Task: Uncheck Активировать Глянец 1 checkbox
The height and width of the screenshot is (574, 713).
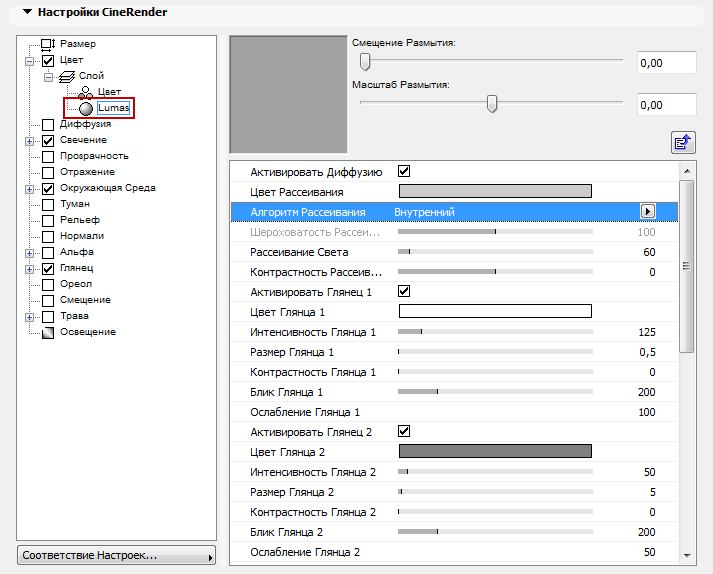Action: tap(404, 291)
